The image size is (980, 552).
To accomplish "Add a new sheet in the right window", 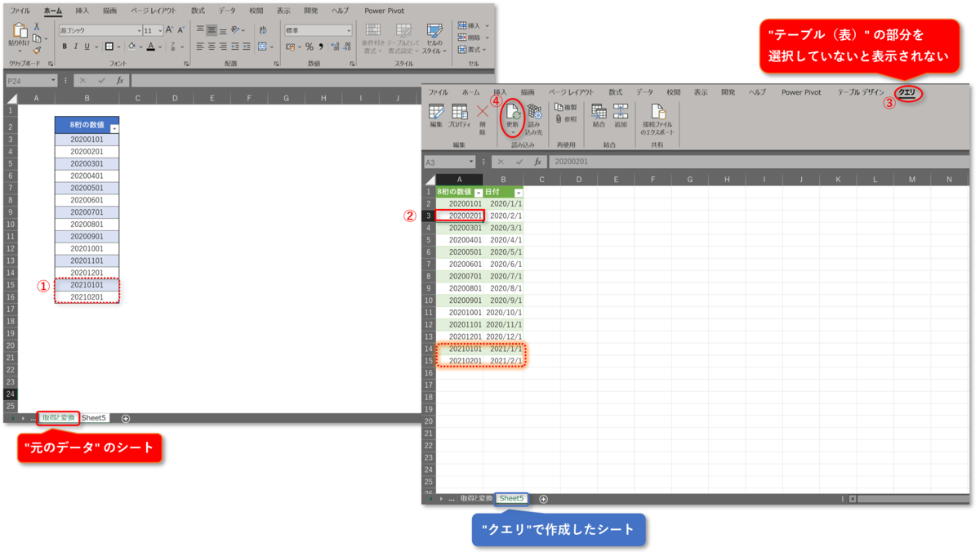I will (543, 499).
